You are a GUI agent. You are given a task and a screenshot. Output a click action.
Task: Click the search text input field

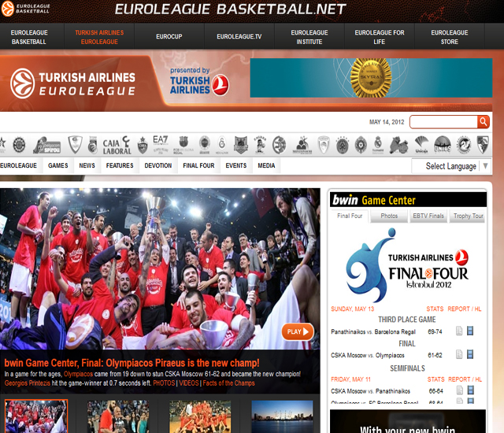443,122
